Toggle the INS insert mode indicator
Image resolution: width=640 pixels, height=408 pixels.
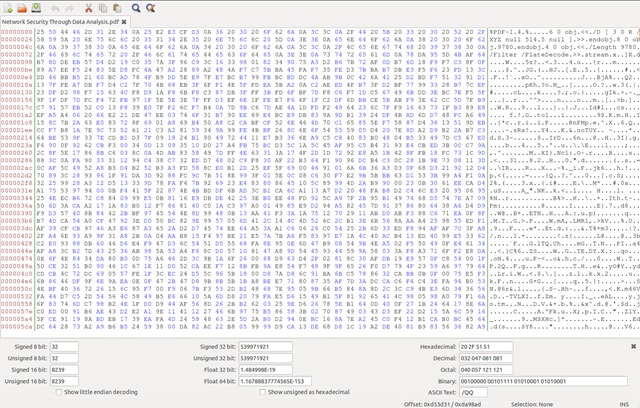624,404
